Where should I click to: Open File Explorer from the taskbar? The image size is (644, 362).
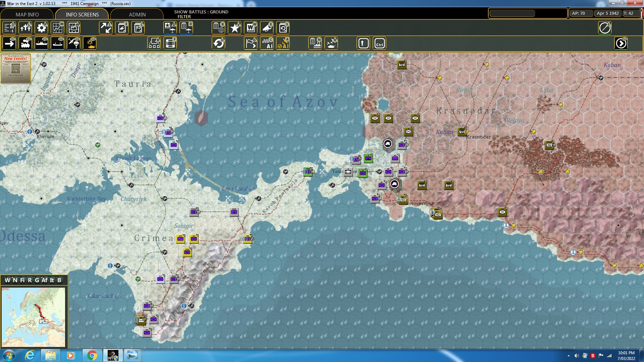point(50,355)
